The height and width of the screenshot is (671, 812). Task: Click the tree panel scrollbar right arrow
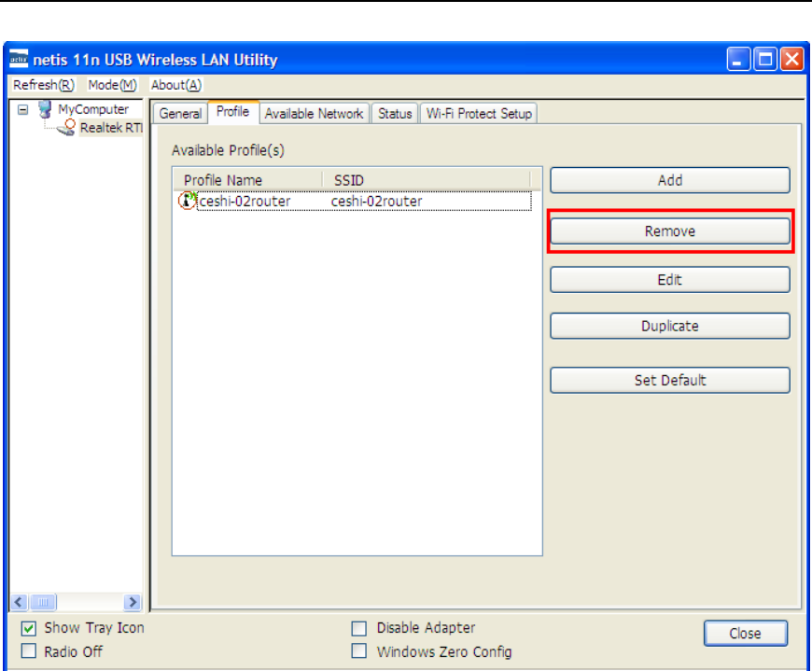click(x=133, y=602)
